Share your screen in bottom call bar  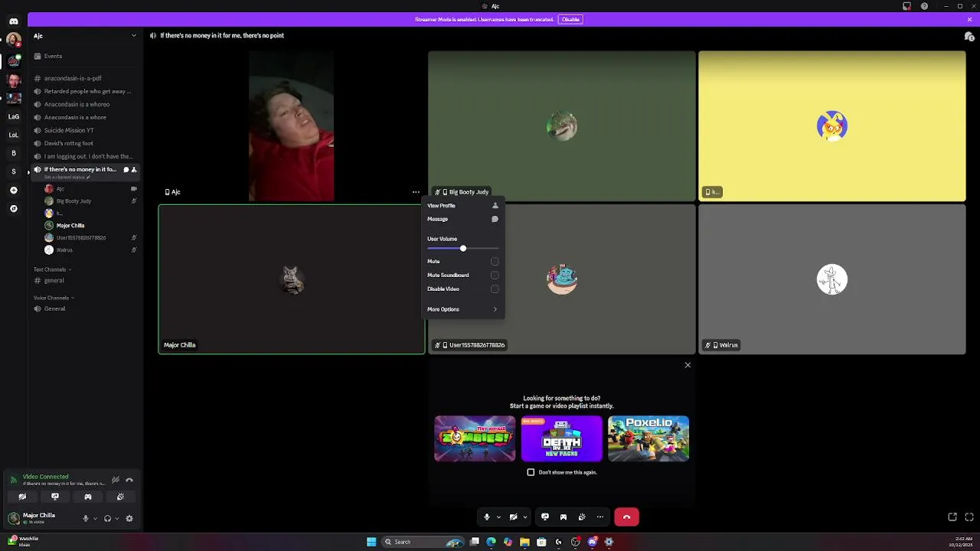[544, 517]
